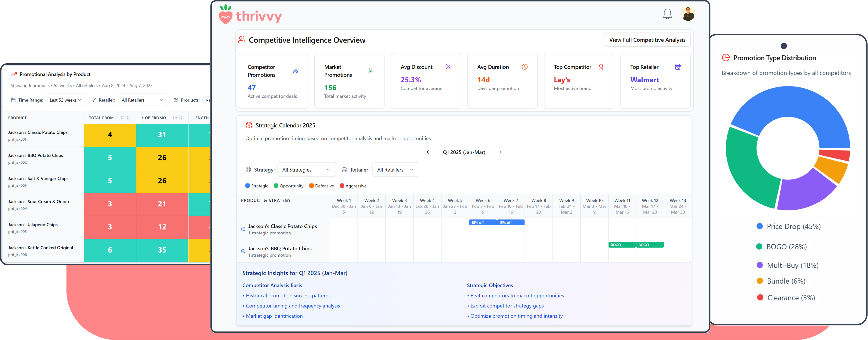
Task: Go to next quarter in calendar
Action: [500, 152]
